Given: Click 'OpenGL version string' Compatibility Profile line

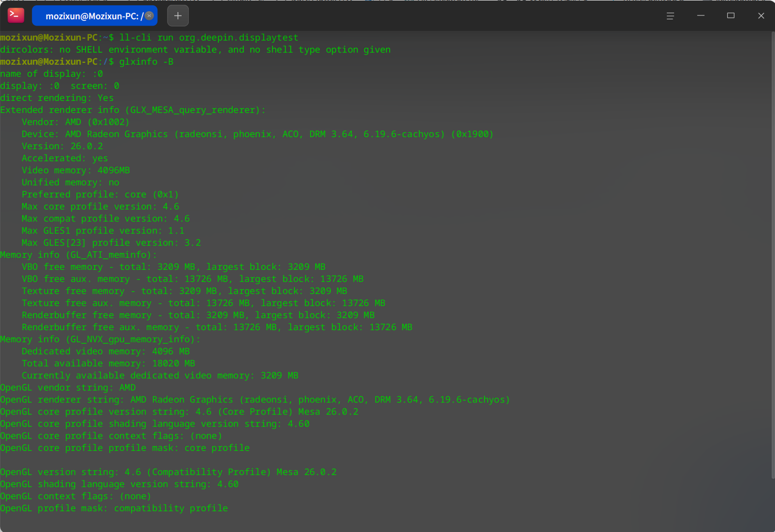Looking at the screenshot, I should point(169,472).
